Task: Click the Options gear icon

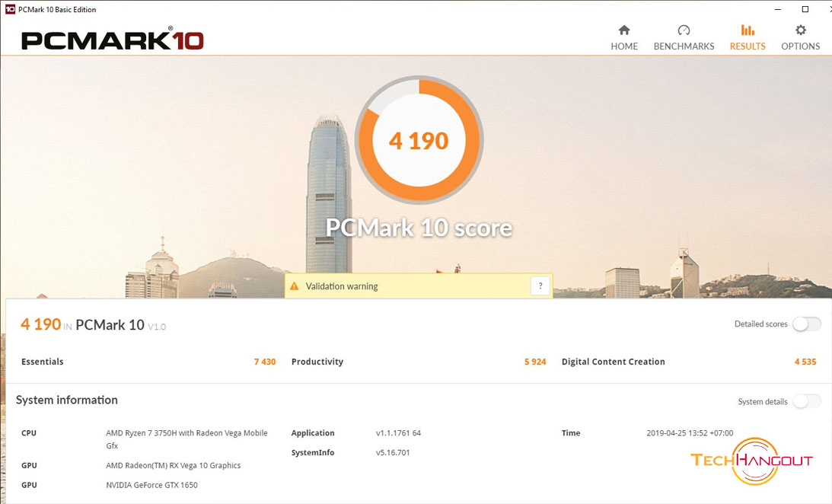Action: tap(800, 30)
